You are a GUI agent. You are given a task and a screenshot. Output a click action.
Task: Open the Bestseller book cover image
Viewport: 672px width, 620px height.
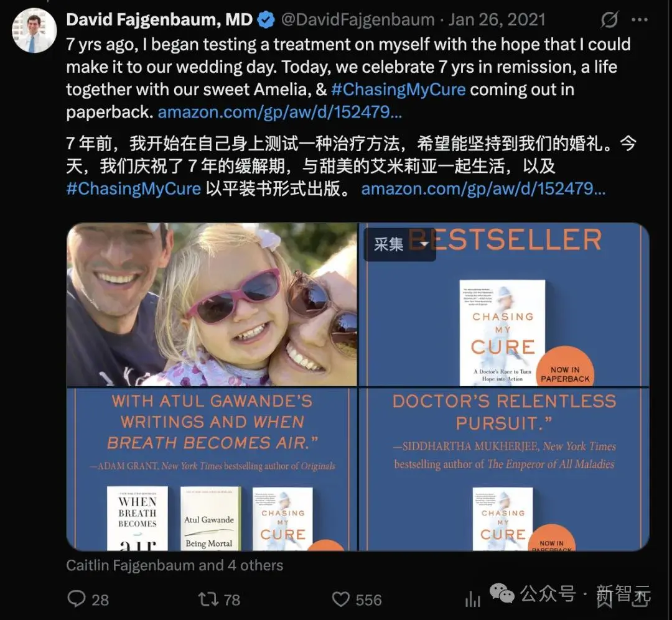tap(504, 305)
